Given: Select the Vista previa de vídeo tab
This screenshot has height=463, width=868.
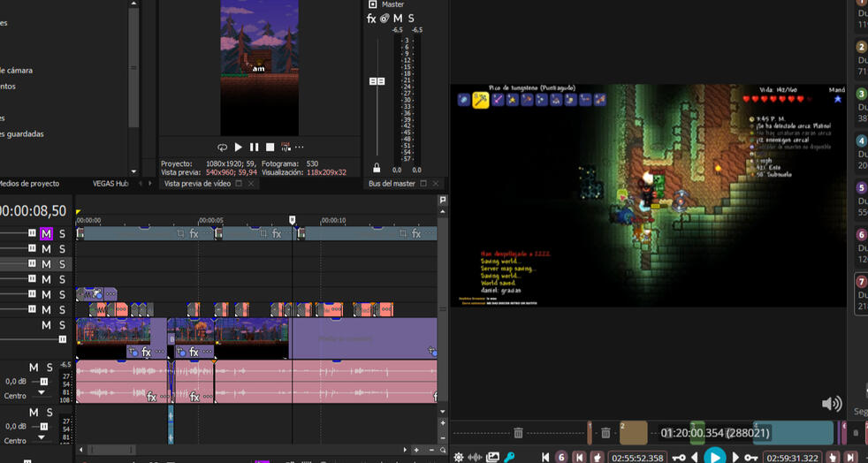Looking at the screenshot, I should click(x=197, y=184).
